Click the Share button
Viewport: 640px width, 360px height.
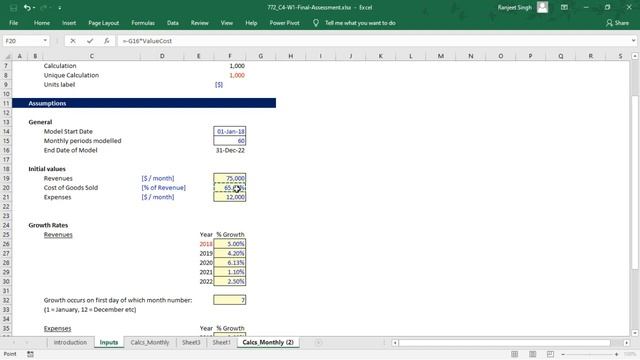click(x=617, y=23)
